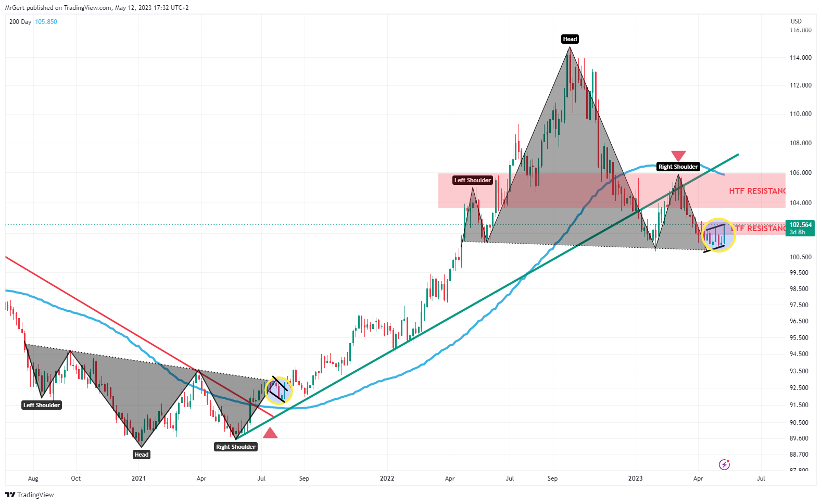
Task: Click the 96.500 price axis label
Action: pyautogui.click(x=799, y=321)
